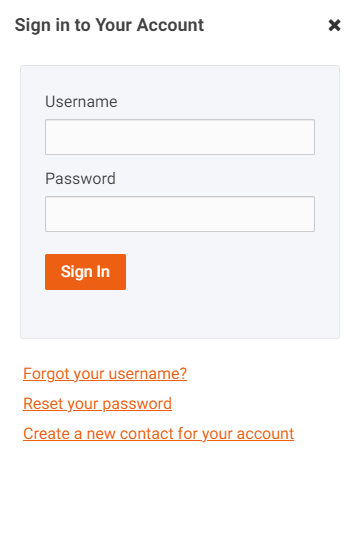Click the Password label text
The image size is (360, 550).
coord(80,179)
